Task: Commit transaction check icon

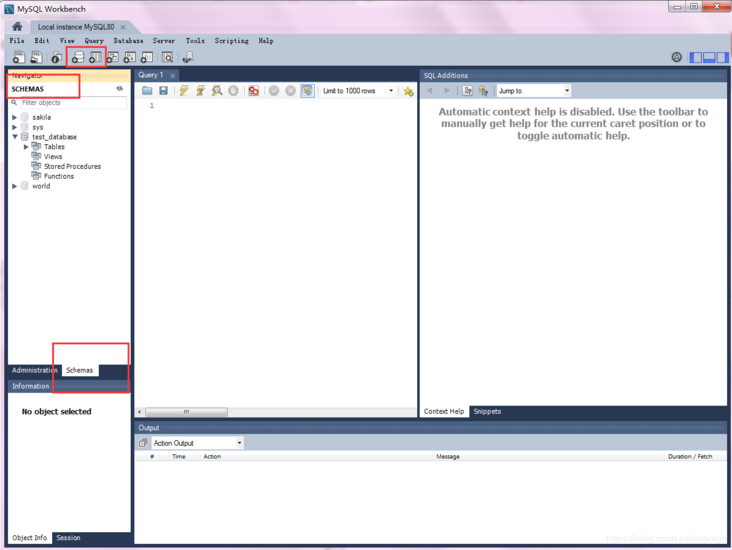Action: click(x=274, y=91)
